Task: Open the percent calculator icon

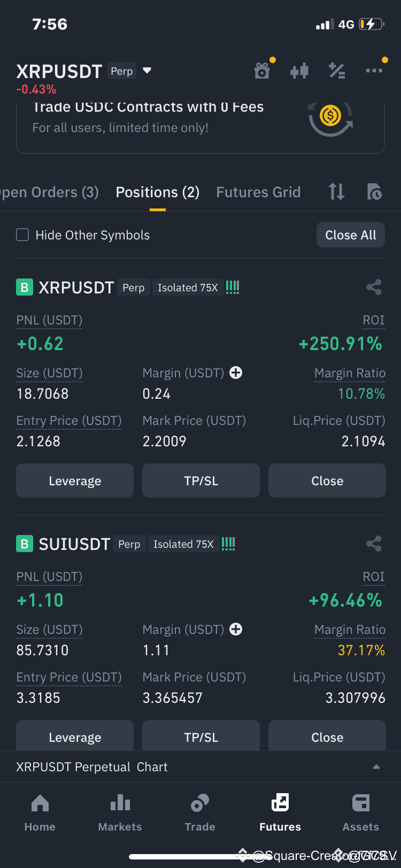Action: point(337,71)
